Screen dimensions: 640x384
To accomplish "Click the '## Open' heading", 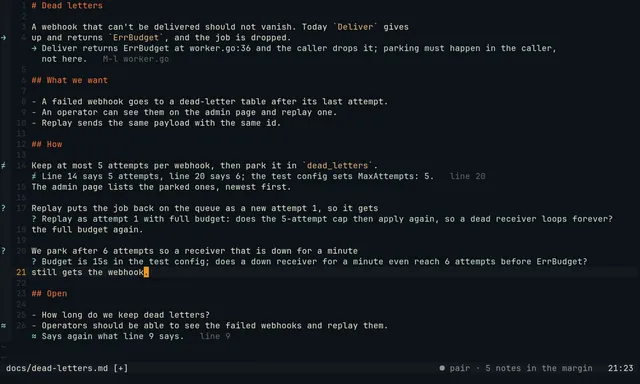I will pos(49,294).
